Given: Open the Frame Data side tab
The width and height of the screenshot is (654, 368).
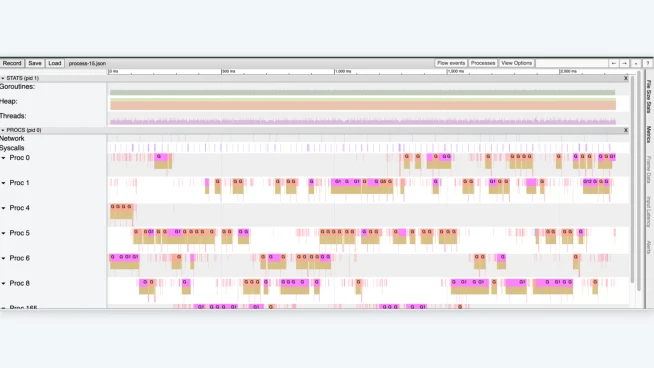Looking at the screenshot, I should pyautogui.click(x=649, y=169).
